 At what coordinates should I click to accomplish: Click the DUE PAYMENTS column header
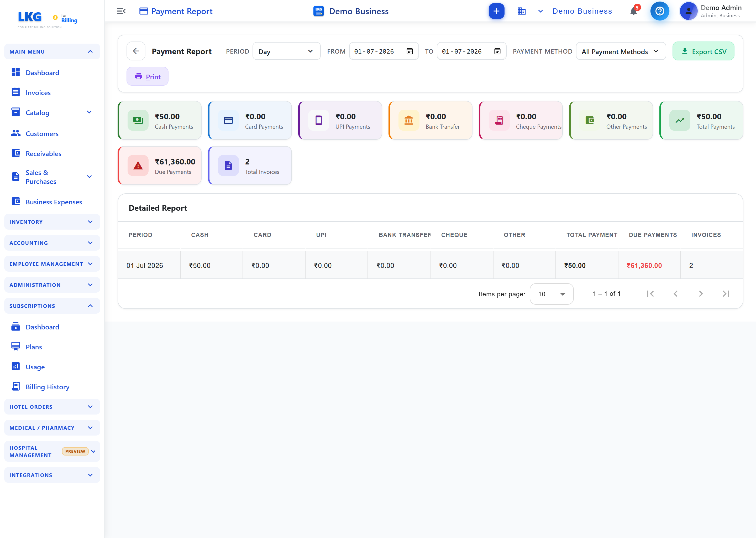click(653, 235)
